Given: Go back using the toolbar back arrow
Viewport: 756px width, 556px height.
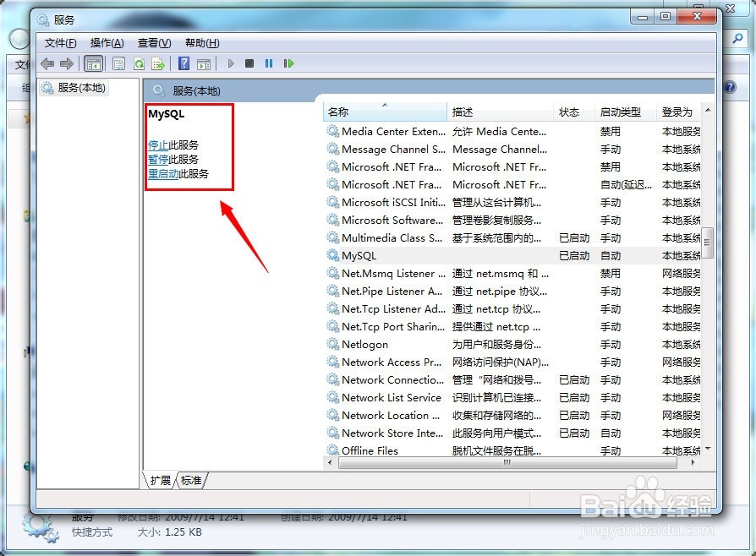Looking at the screenshot, I should tap(47, 63).
